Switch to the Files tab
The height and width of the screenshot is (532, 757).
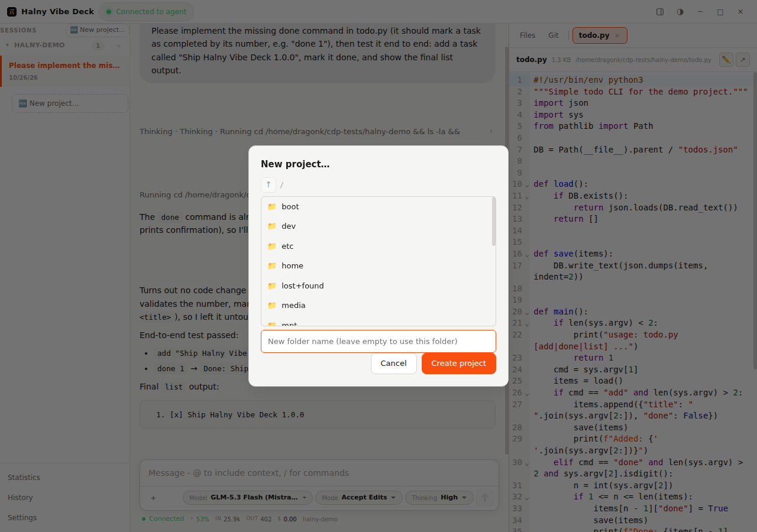tap(528, 35)
